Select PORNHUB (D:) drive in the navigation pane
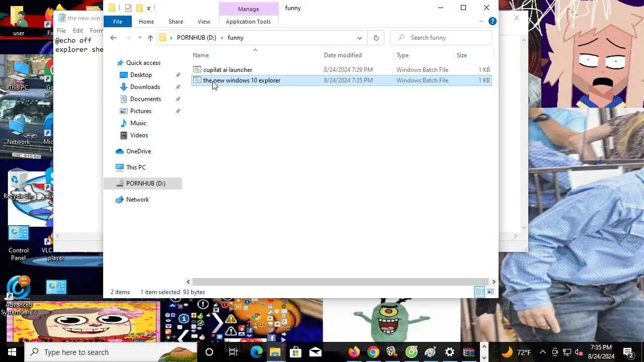 143,184
